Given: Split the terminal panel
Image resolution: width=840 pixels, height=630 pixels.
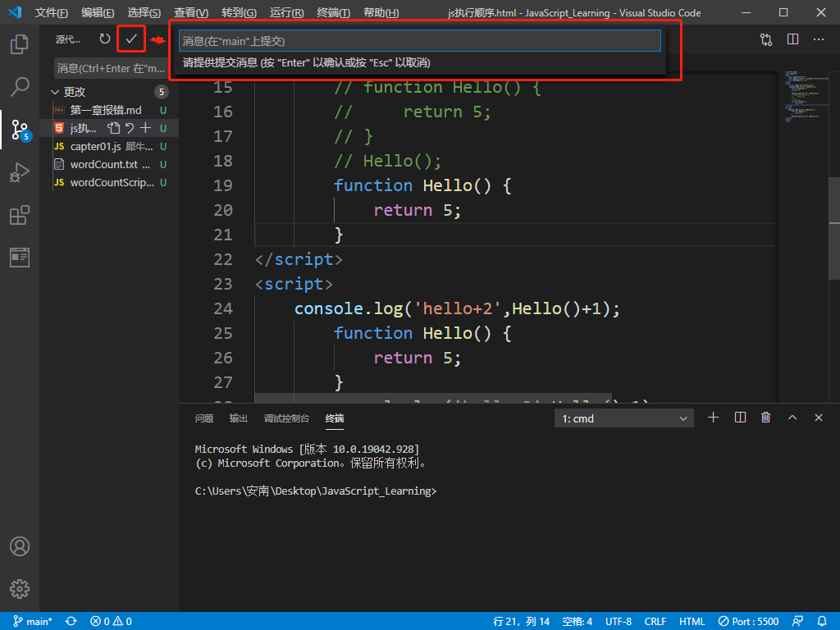Looking at the screenshot, I should point(740,418).
